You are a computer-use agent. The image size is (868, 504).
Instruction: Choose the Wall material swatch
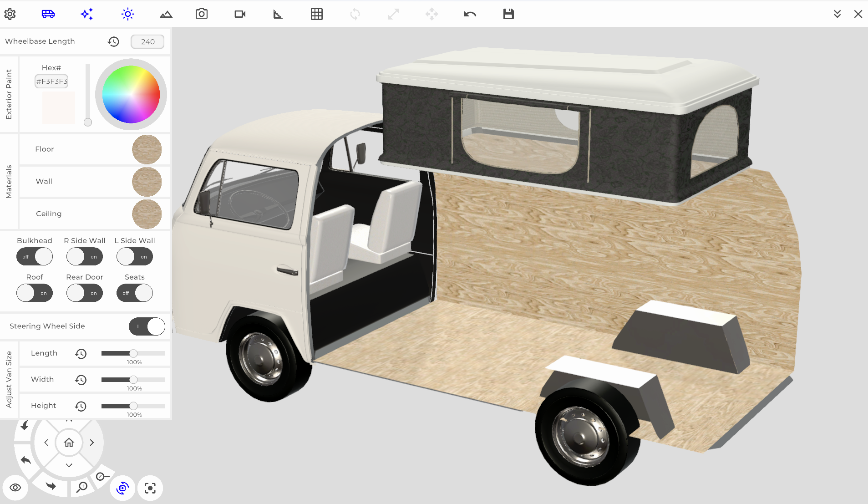[147, 182]
